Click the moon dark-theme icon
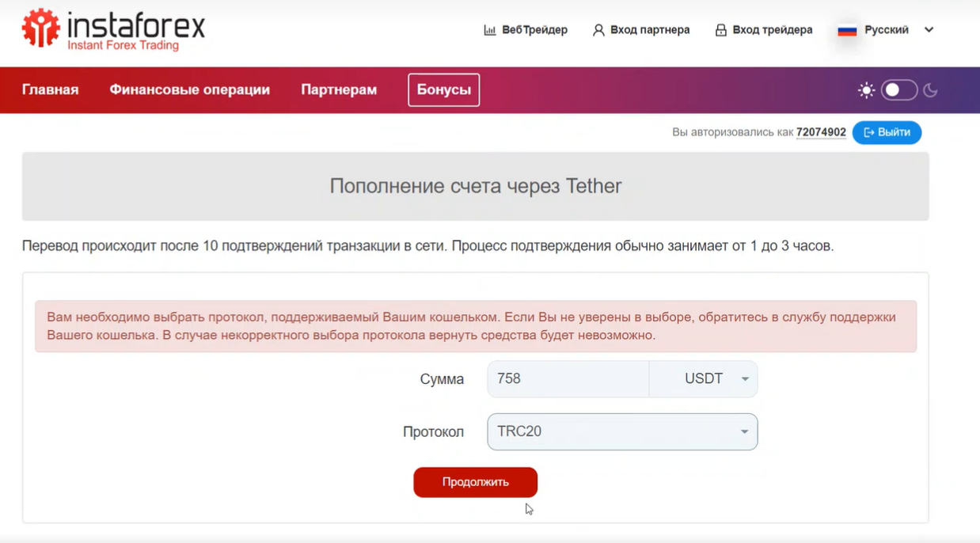The image size is (980, 543). 930,90
